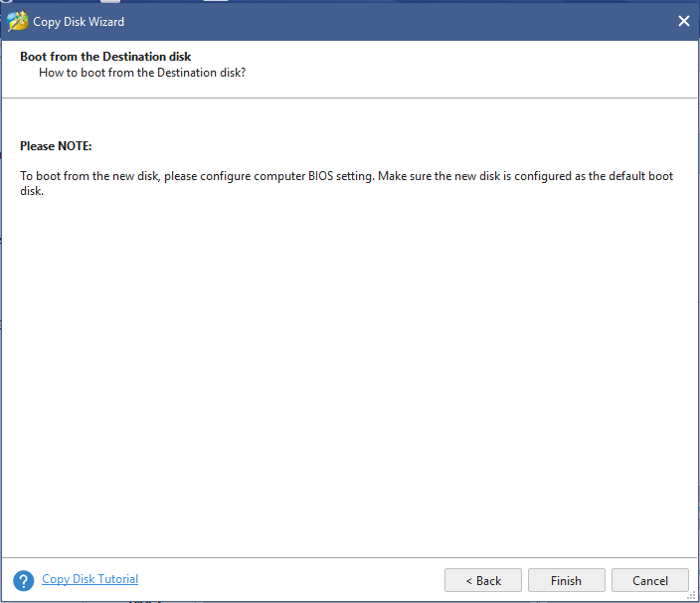
Task: Open the Copy Disk Tutorial link
Action: [x=89, y=579]
